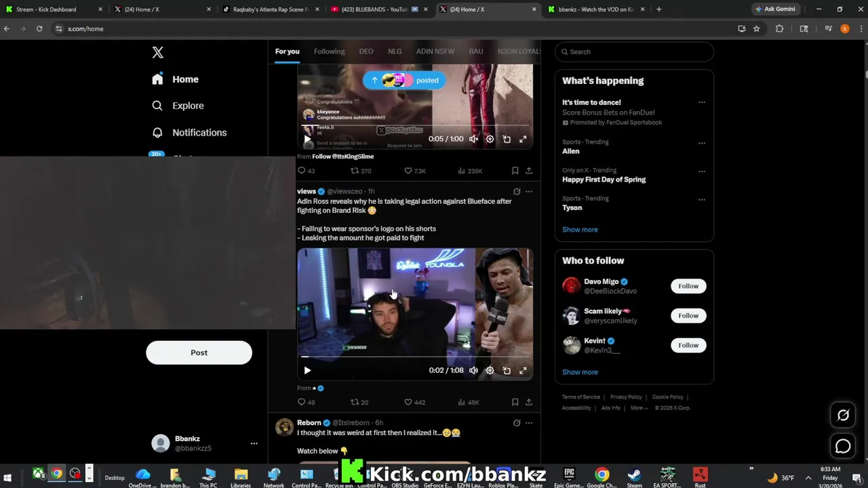
Task: Switch to the Following tab
Action: (329, 52)
